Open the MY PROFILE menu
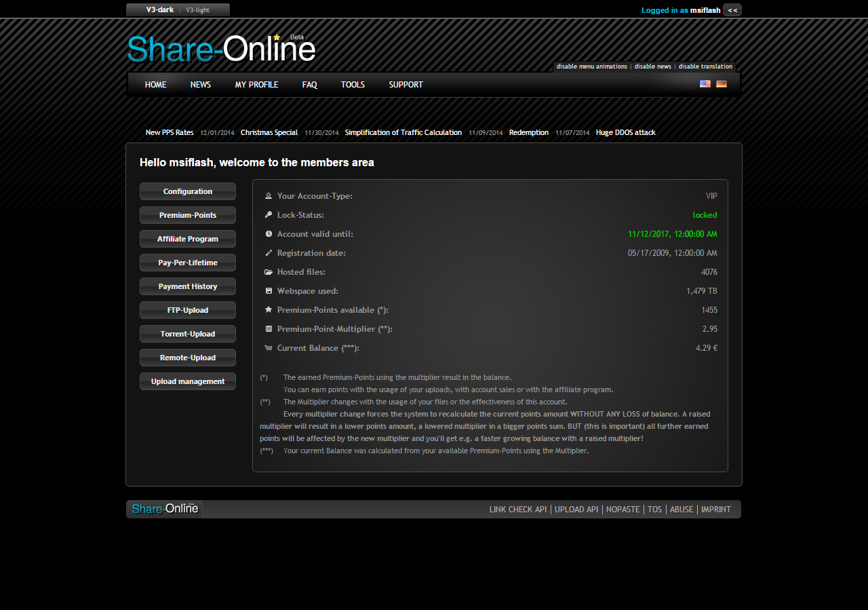 (257, 85)
